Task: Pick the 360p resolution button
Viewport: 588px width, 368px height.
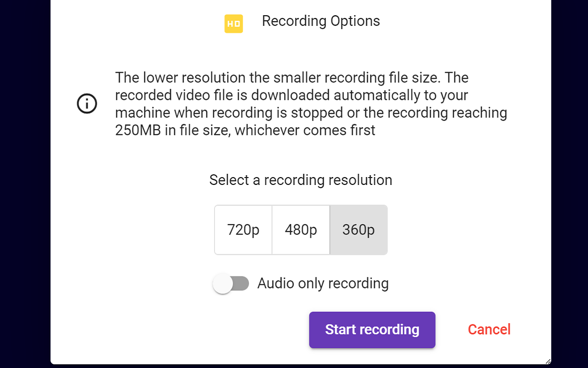Action: point(358,230)
